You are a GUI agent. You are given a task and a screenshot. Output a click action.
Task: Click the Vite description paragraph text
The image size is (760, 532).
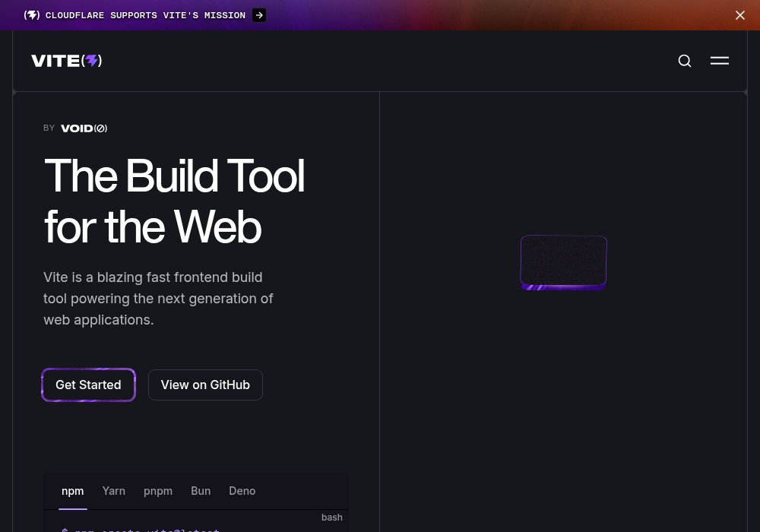pos(158,299)
